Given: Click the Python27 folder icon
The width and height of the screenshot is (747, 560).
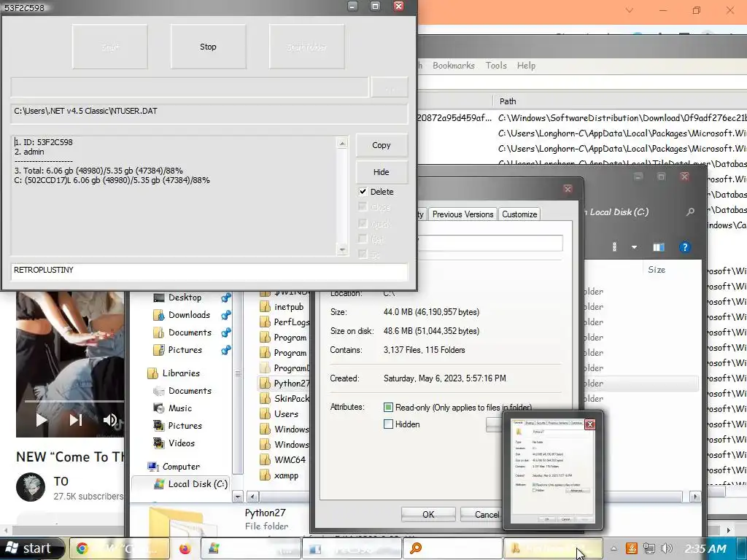Looking at the screenshot, I should point(265,383).
